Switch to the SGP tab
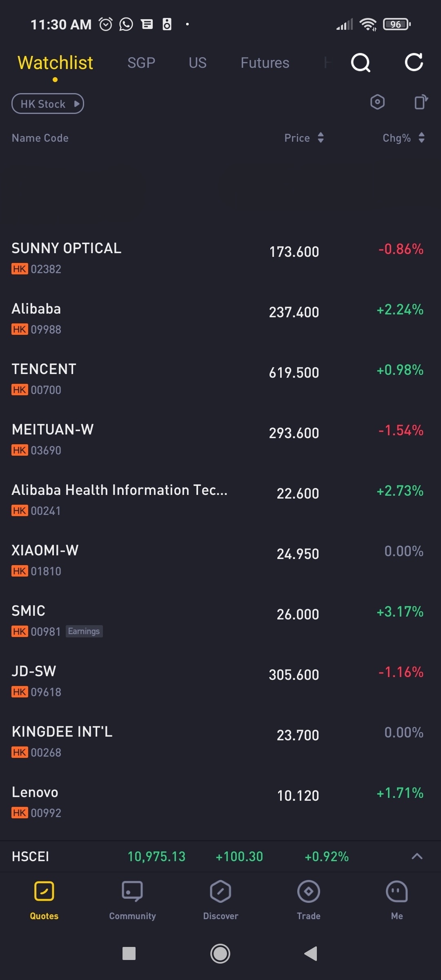 [141, 63]
